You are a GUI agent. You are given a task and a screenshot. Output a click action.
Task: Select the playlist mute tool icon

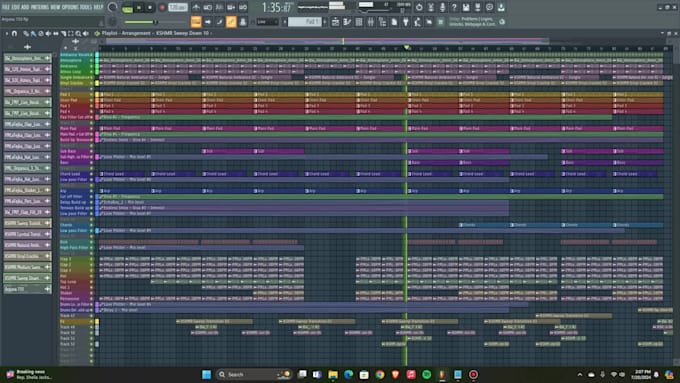48,33
